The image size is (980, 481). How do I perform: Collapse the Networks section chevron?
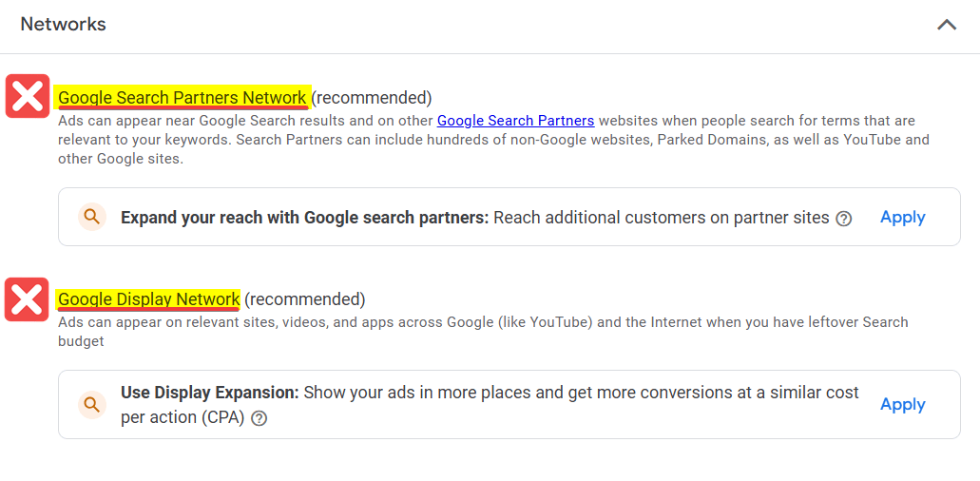click(947, 25)
